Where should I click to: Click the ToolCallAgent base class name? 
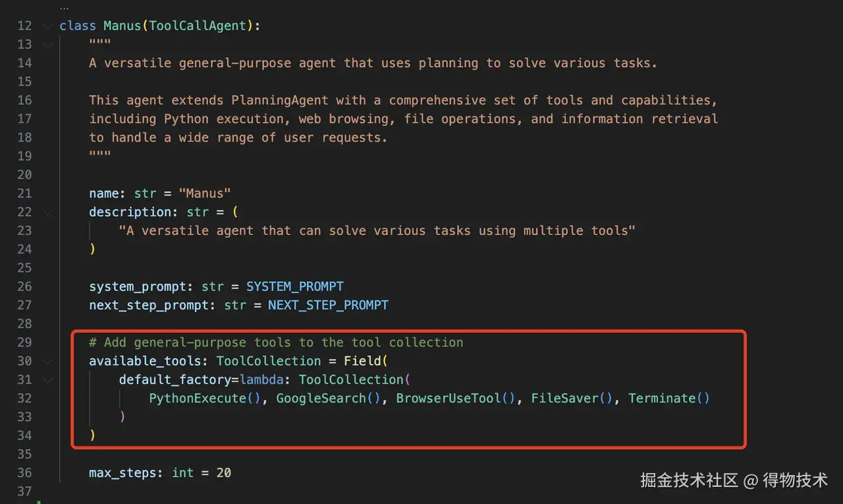[x=198, y=26]
